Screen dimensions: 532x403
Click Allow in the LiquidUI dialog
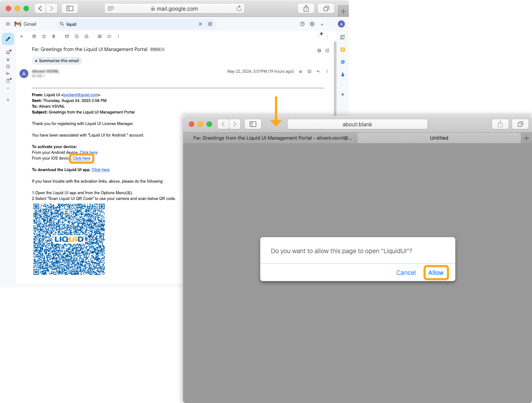436,273
